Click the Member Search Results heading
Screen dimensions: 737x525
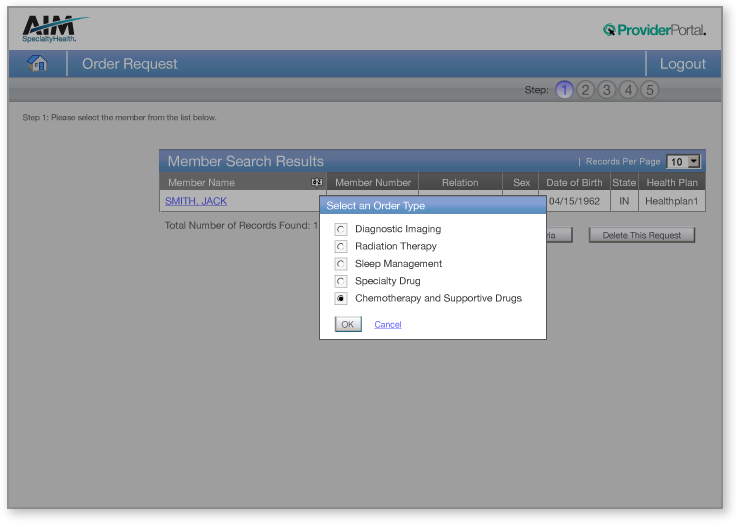pos(245,161)
